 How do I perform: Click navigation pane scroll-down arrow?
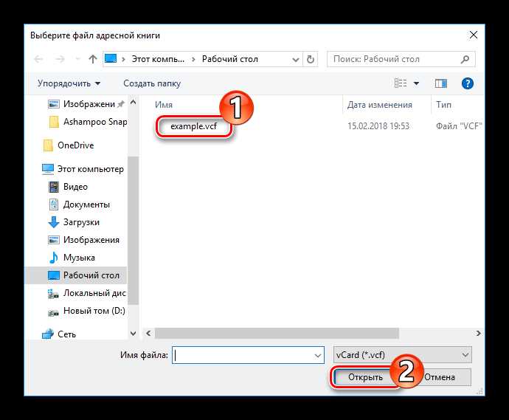pyautogui.click(x=133, y=334)
